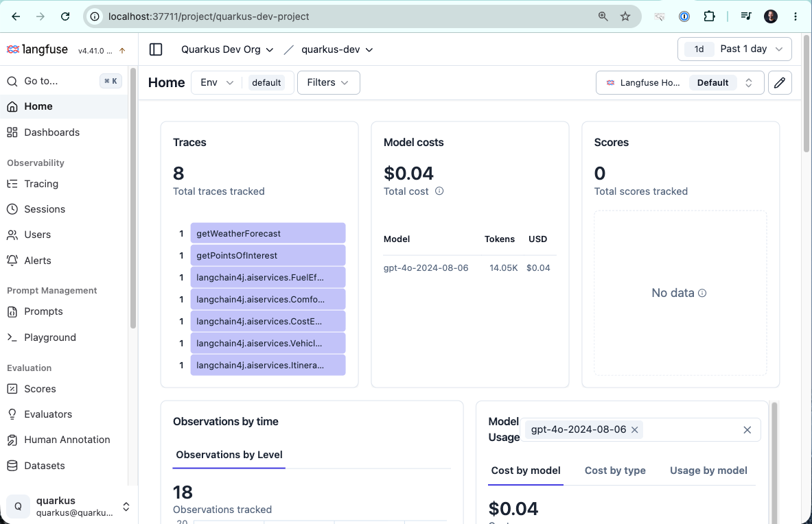
Task: Click the pencil edit dashboard icon
Action: coord(780,83)
